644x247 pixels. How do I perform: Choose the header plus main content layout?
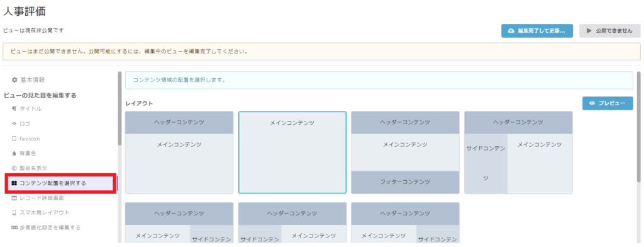[179, 152]
